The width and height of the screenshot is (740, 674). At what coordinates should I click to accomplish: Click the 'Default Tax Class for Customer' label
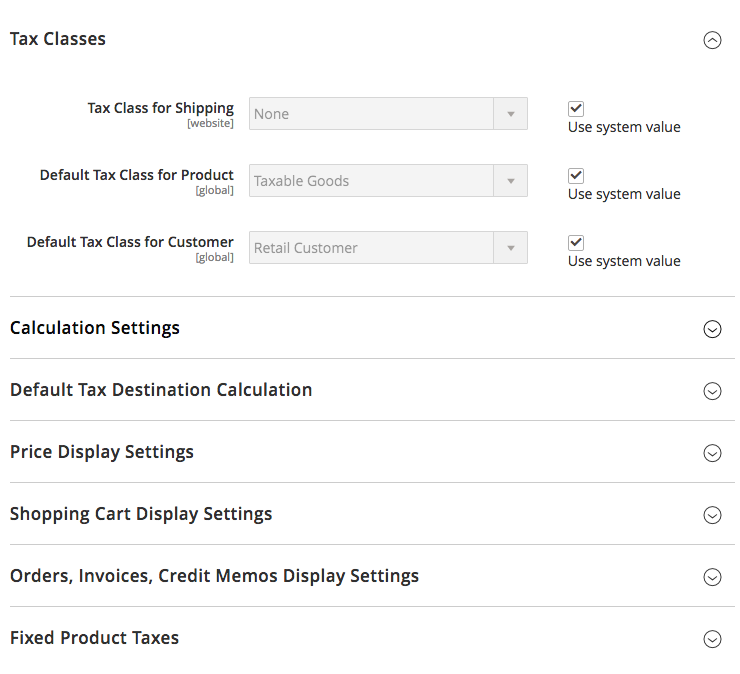tap(130, 242)
